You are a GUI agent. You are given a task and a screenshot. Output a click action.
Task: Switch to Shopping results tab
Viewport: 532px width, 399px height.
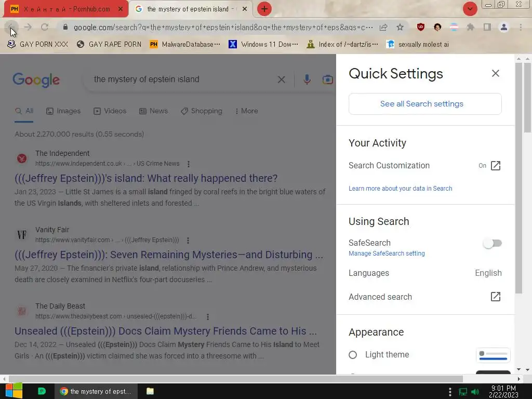coord(202,111)
